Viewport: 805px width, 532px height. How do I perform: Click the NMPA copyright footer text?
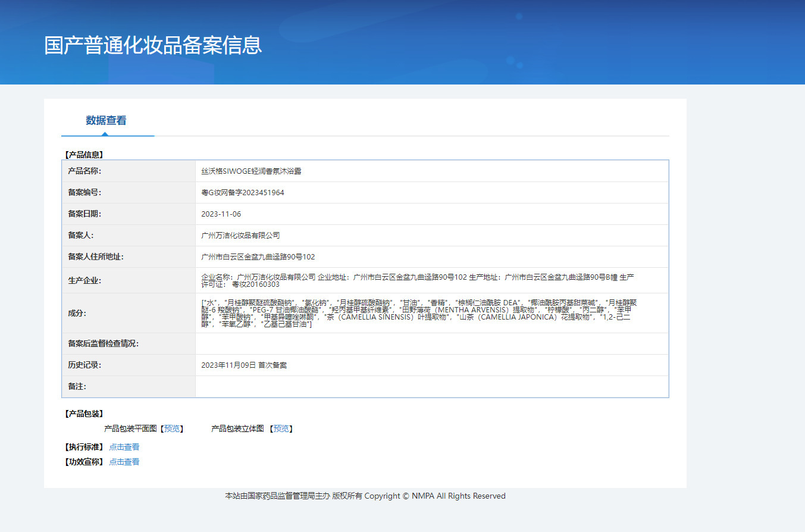[365, 496]
